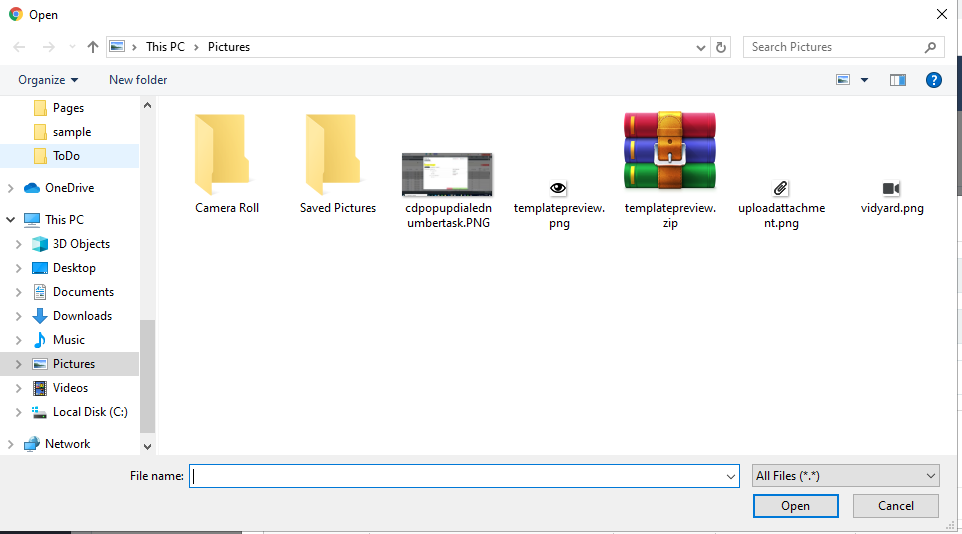Click the sidebar scroll down arrow
Screen dimensions: 962x534
[147, 447]
